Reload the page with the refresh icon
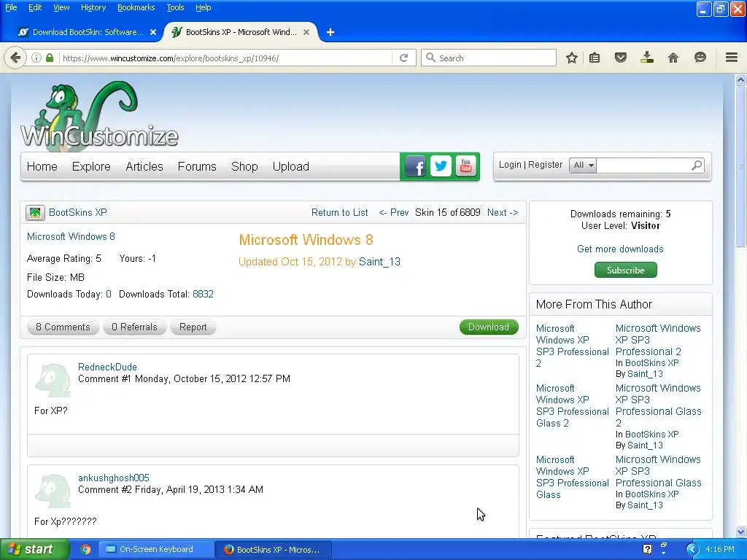Image resolution: width=747 pixels, height=560 pixels. point(404,58)
